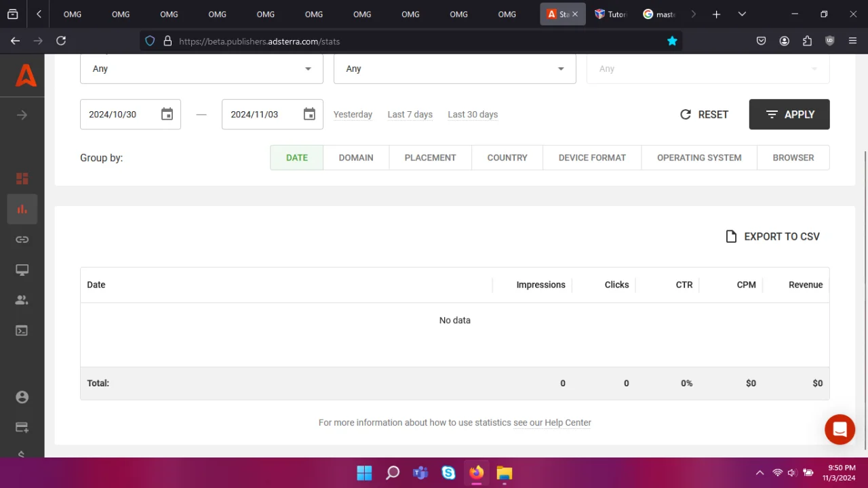Open the payment card icon in sidebar

(22, 427)
